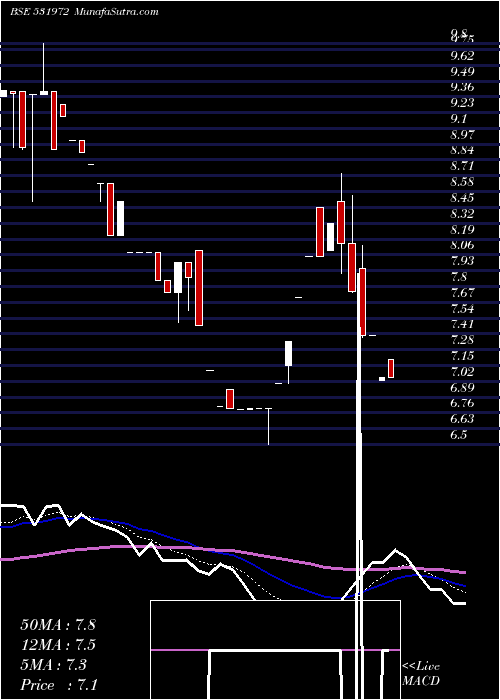Click the BSE 531972 ticker label
The width and height of the screenshot is (500, 700).
point(39,12)
